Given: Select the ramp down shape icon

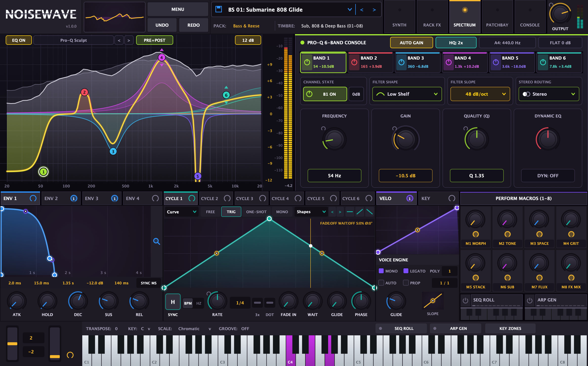Looking at the screenshot, I should [370, 212].
